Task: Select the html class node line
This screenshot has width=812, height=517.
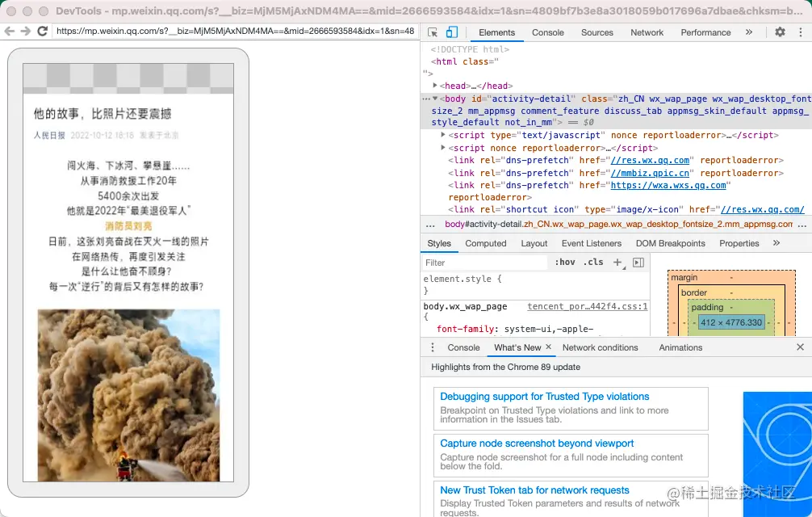Action: [x=464, y=61]
